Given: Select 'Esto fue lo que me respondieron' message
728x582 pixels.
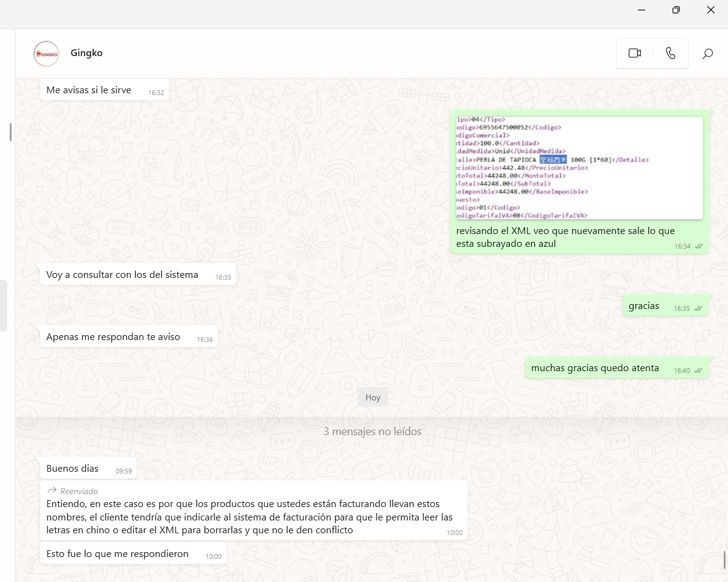Looking at the screenshot, I should click(118, 554).
